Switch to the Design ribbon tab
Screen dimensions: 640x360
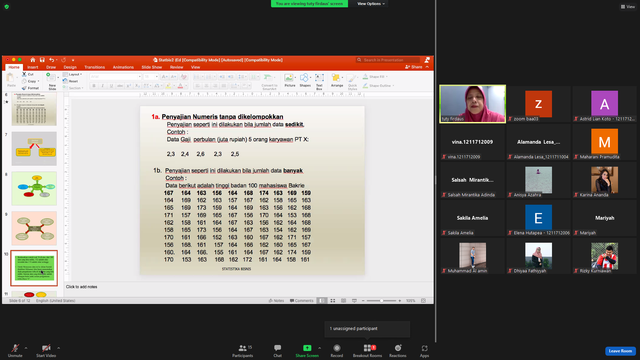coord(70,67)
